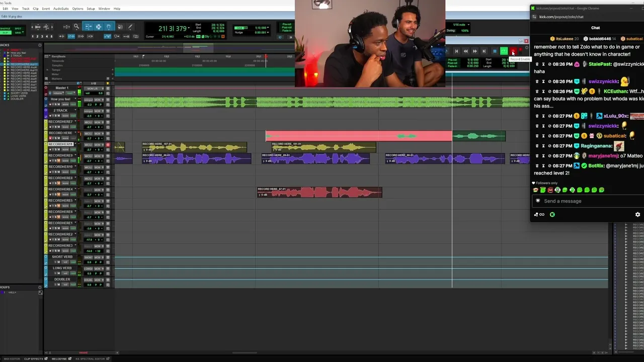Click username BotRix in chat
Viewport: 644px width, 362px height.
coord(597,165)
